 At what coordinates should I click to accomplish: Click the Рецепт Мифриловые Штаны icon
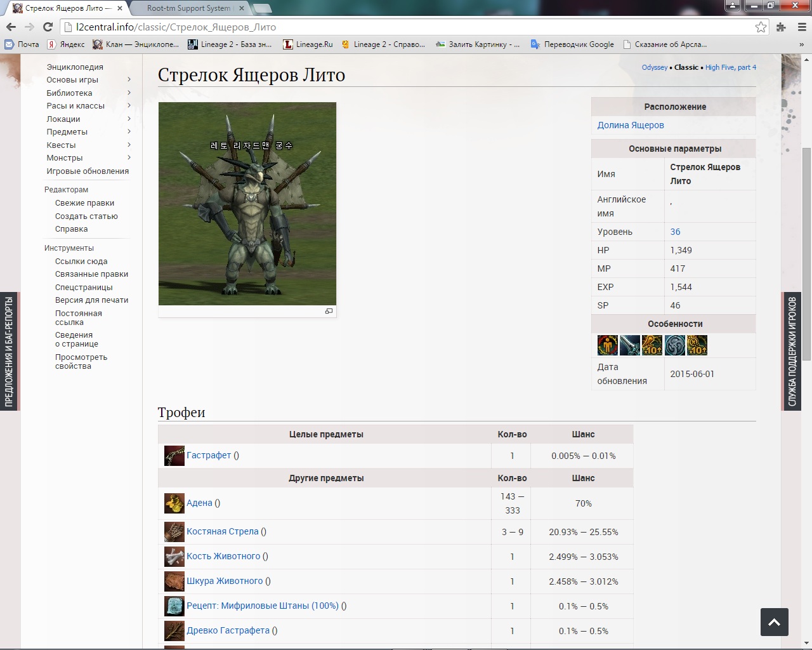click(x=174, y=606)
